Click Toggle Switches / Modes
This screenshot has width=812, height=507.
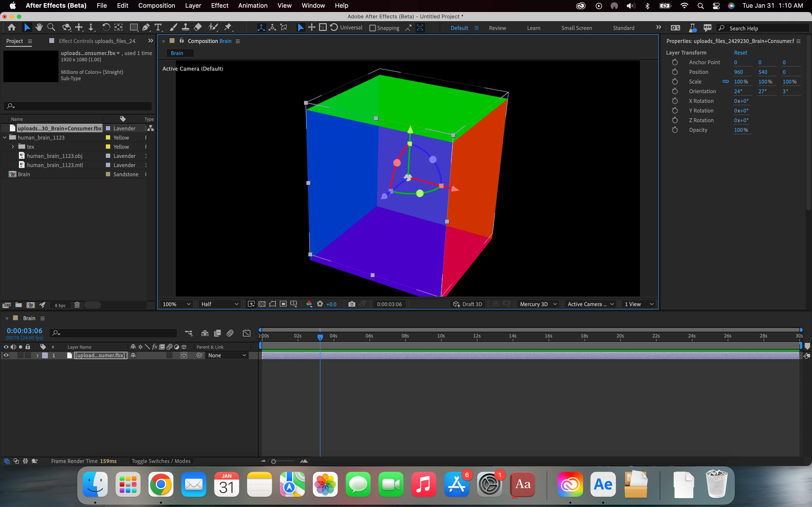click(161, 461)
